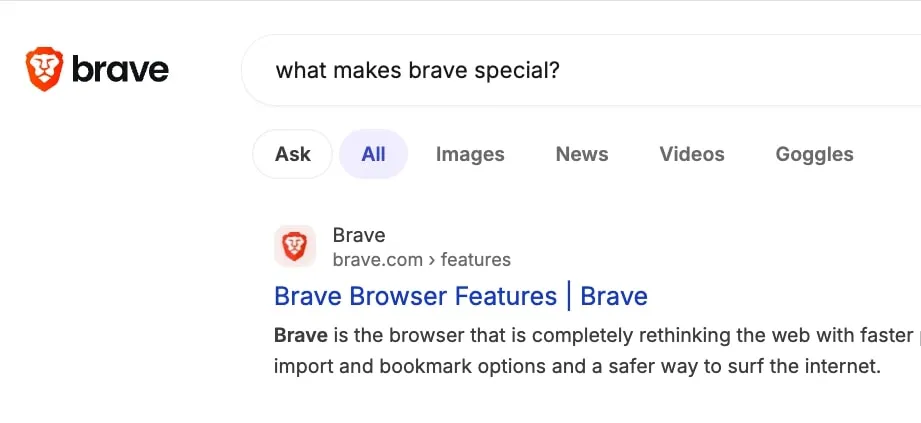Click empty space after the search query
Screen dimensions: 921x423
pyautogui.click(x=734, y=70)
